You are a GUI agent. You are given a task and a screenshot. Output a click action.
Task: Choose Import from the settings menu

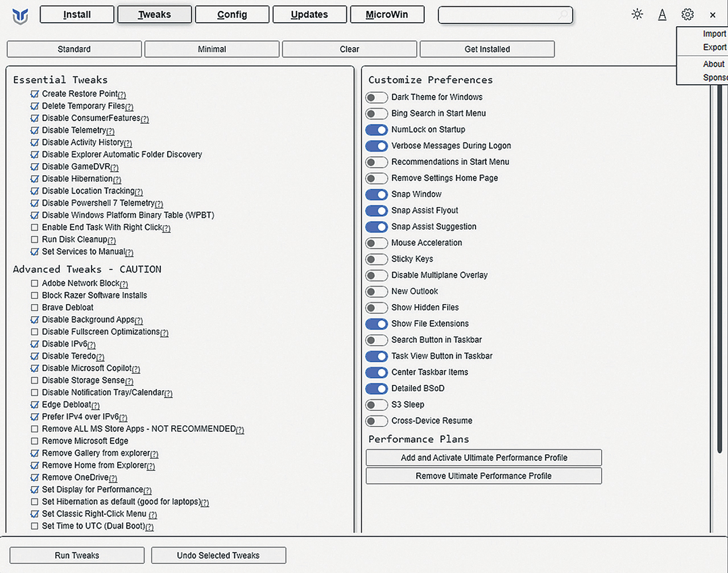click(x=714, y=34)
